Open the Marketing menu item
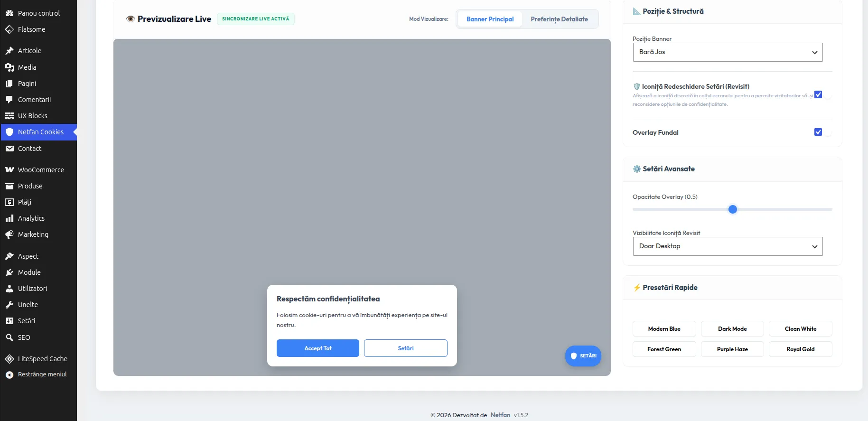The width and height of the screenshot is (868, 421). point(38,234)
